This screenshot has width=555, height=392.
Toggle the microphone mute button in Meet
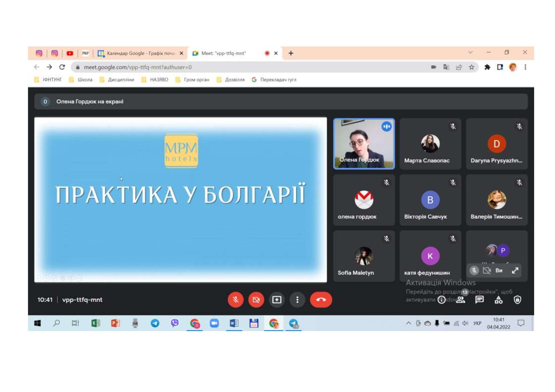(x=235, y=300)
